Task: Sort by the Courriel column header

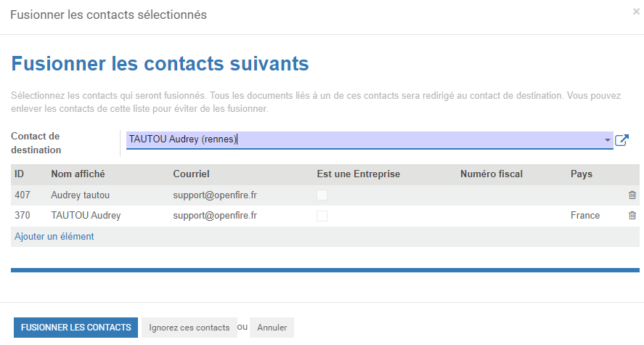Action: pyautogui.click(x=191, y=174)
